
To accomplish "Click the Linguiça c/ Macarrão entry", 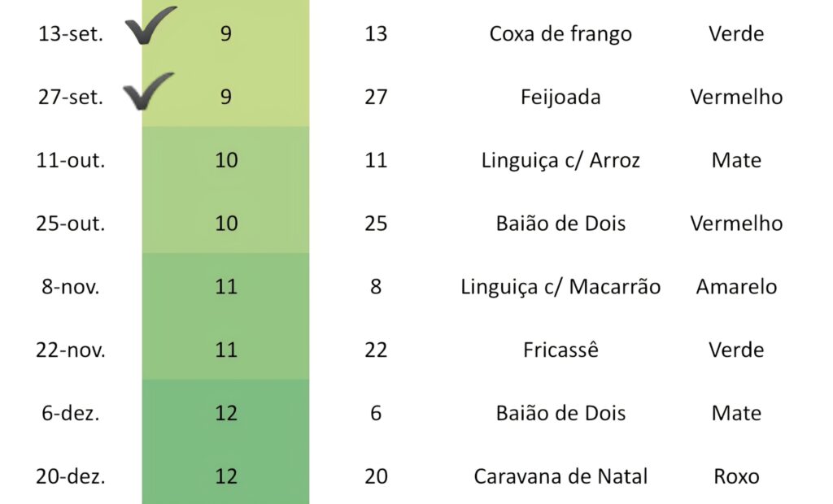I will point(560,287).
